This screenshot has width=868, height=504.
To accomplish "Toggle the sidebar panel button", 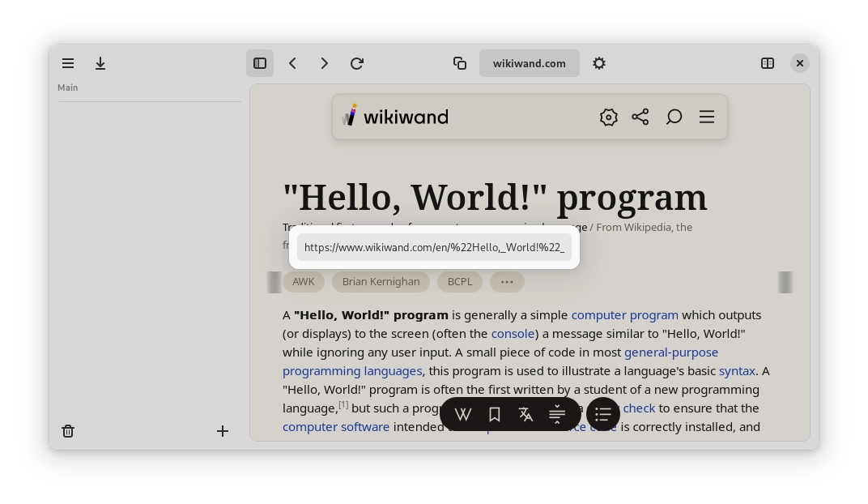I will 260,63.
